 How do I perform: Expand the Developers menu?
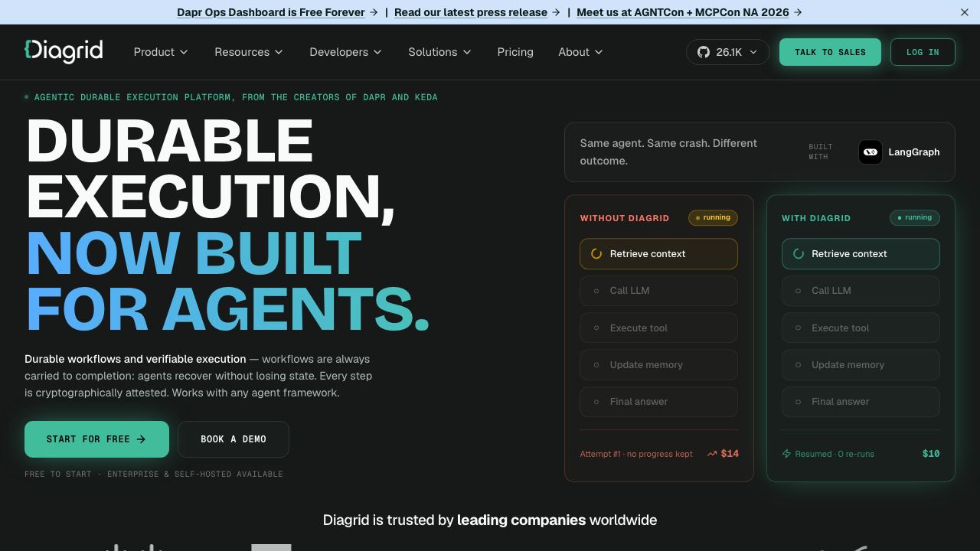pos(345,52)
